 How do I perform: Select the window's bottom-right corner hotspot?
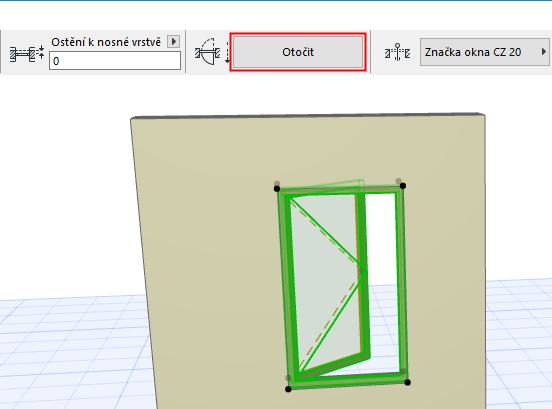[x=407, y=382]
